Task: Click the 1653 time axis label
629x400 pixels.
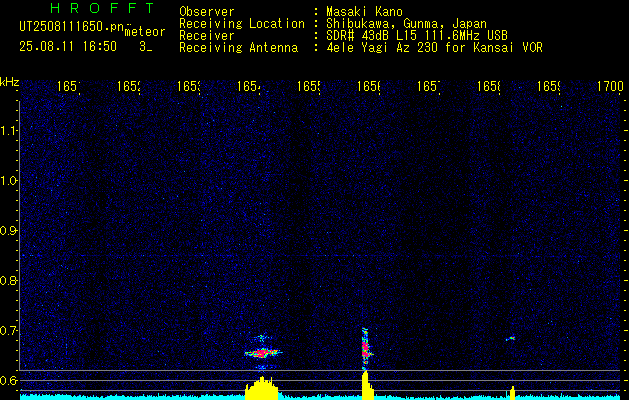Action: click(189, 86)
